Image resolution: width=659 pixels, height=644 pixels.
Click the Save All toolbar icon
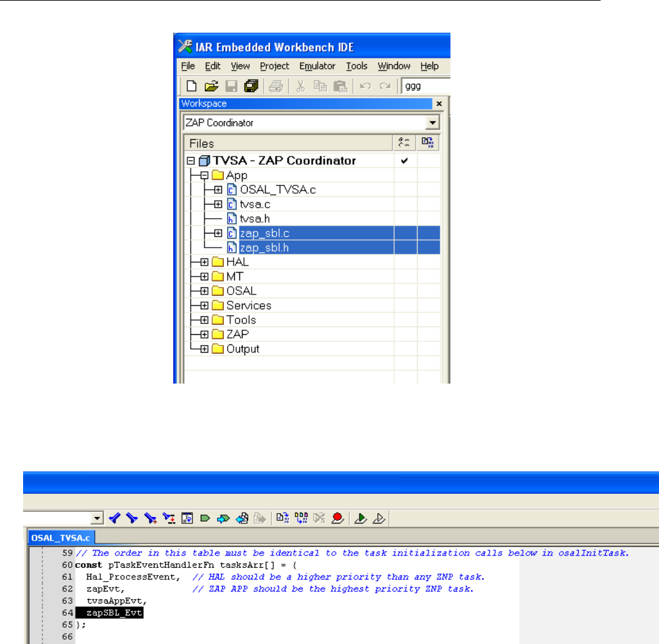tap(252, 86)
